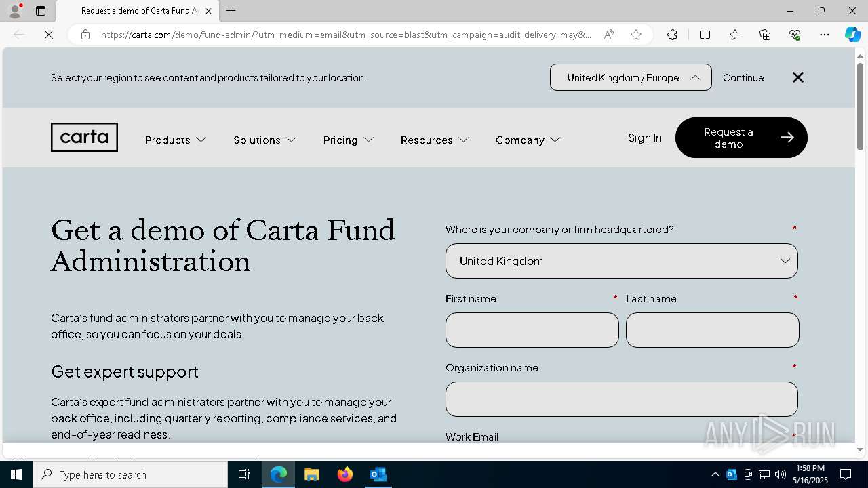Focus the Last name field
The width and height of the screenshot is (868, 488).
coord(713,330)
